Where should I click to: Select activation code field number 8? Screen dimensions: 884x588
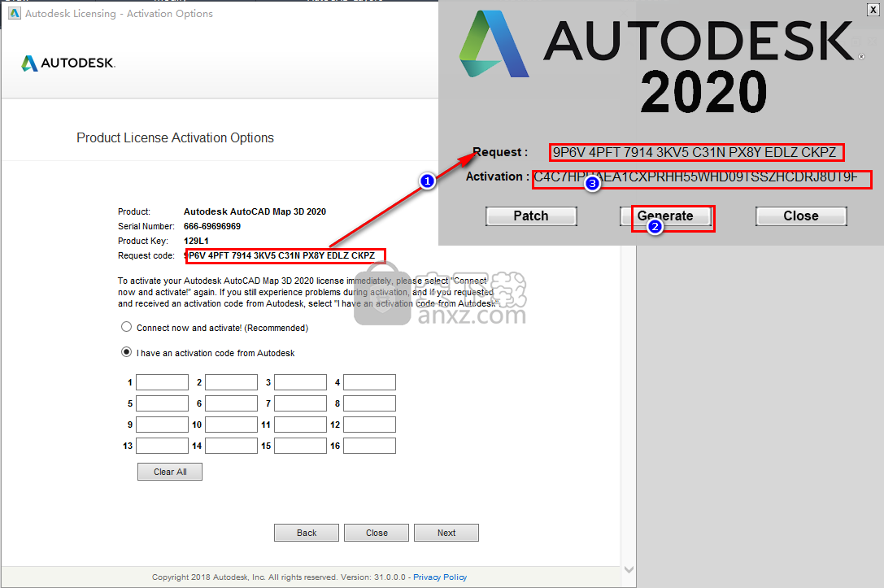370,403
